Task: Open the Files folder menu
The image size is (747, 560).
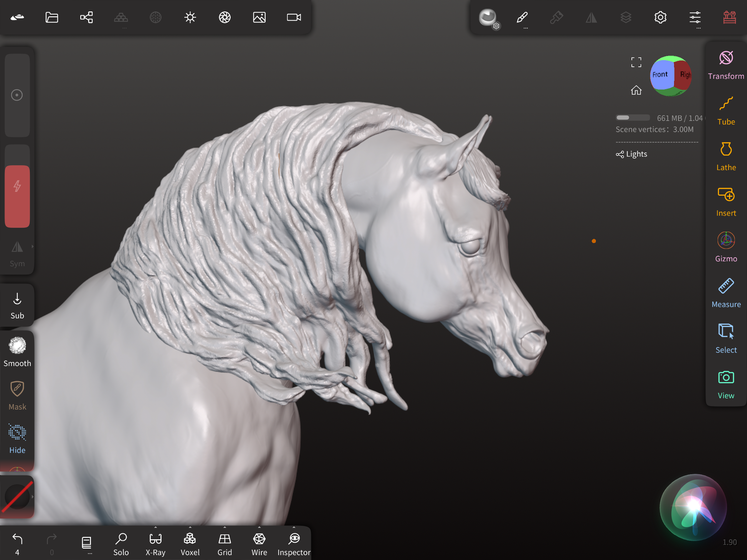Action: click(52, 17)
